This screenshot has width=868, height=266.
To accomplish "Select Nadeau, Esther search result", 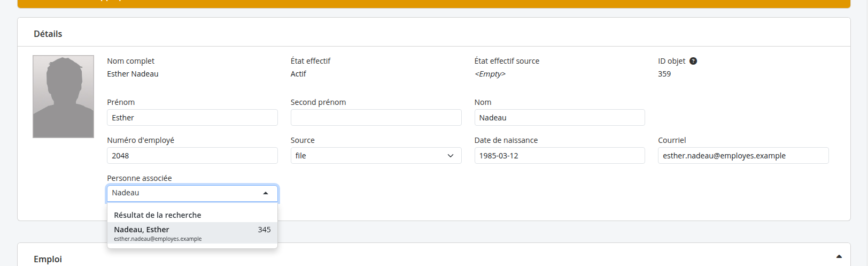I will [x=192, y=233].
